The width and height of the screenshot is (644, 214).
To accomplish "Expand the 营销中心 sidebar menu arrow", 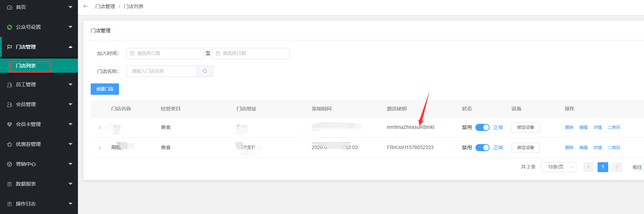I will (70, 164).
